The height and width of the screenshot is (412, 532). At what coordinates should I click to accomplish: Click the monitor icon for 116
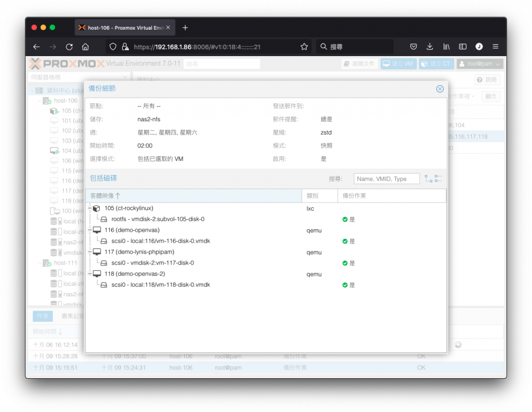tap(97, 230)
